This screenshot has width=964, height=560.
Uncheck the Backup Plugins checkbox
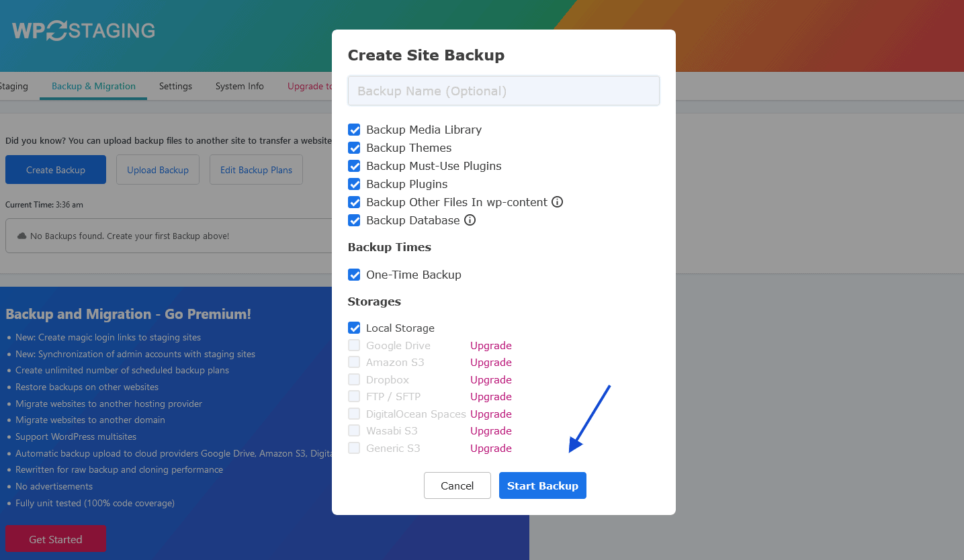[x=354, y=184]
